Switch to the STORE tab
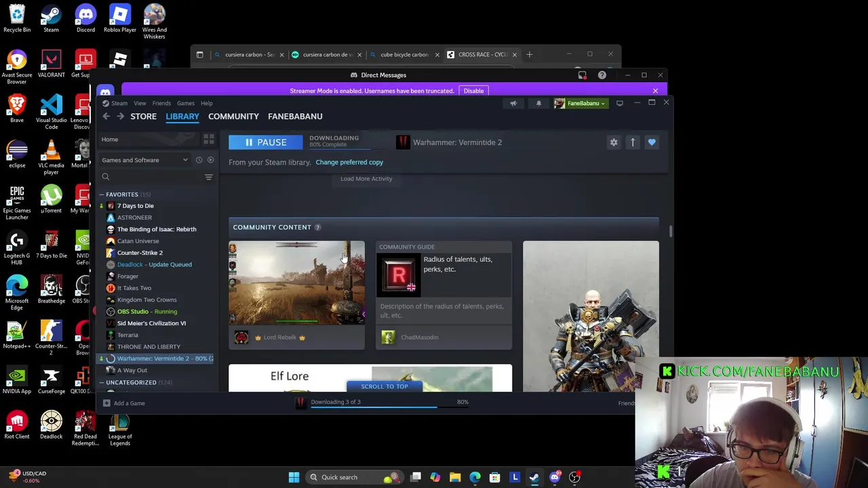 (x=143, y=117)
